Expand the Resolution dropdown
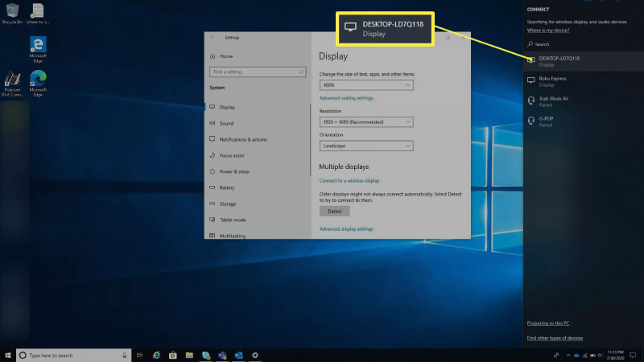This screenshot has height=362, width=644. point(365,121)
